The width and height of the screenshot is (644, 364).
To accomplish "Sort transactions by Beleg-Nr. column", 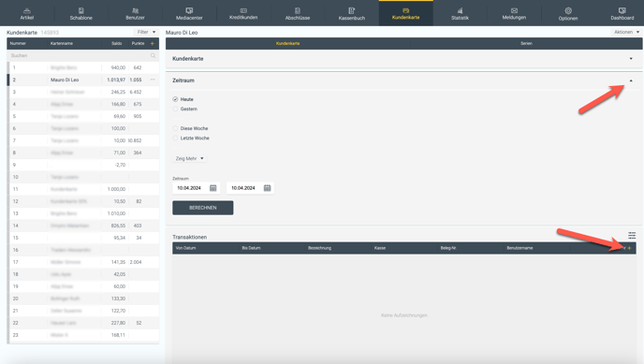I will [x=448, y=248].
